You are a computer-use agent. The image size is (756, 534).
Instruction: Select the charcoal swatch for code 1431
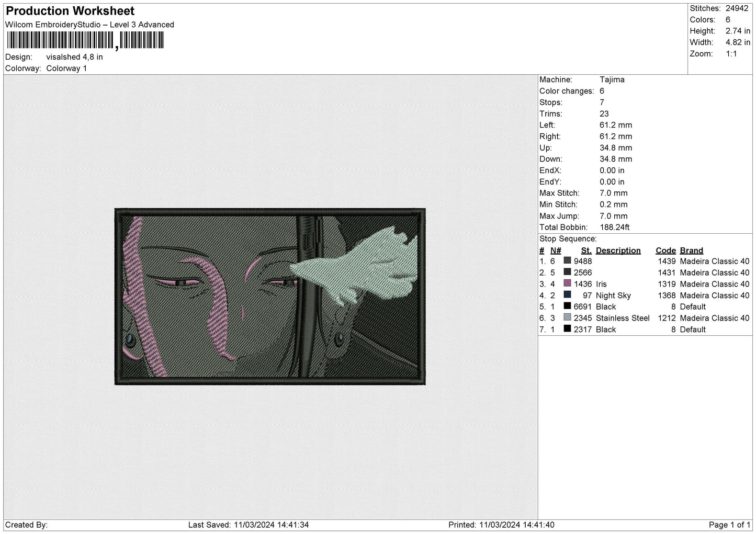(x=567, y=272)
